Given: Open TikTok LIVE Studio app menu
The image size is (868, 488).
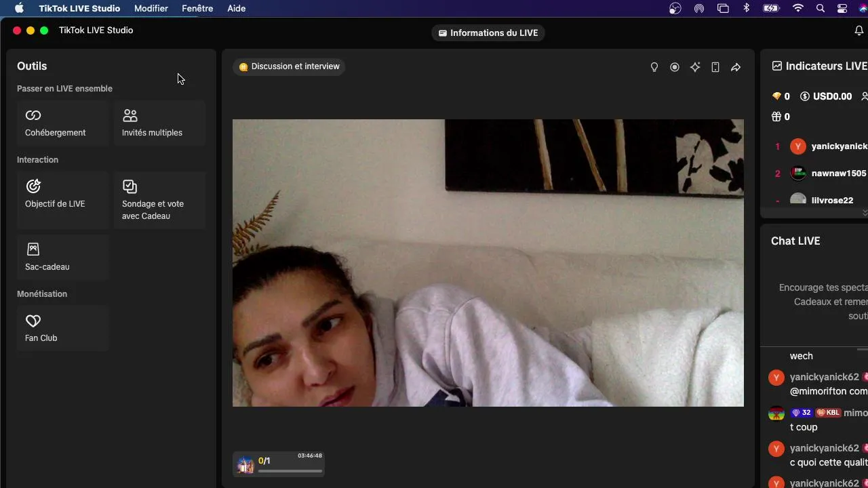Looking at the screenshot, I should [x=79, y=8].
